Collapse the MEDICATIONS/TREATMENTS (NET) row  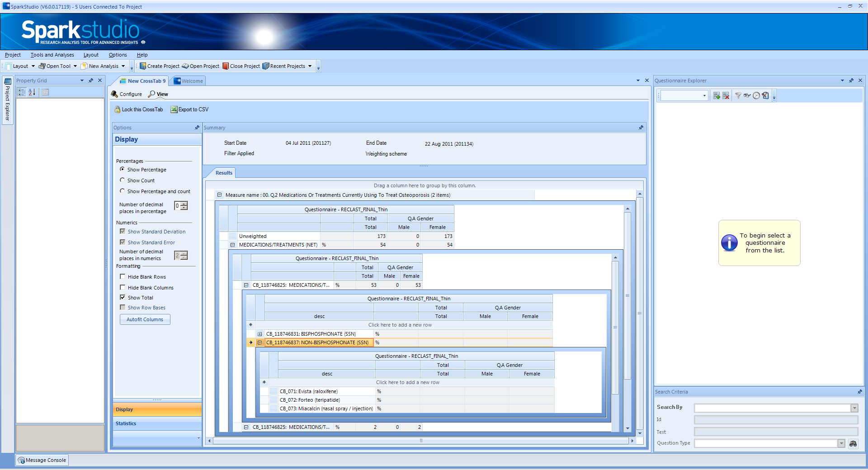coord(233,245)
